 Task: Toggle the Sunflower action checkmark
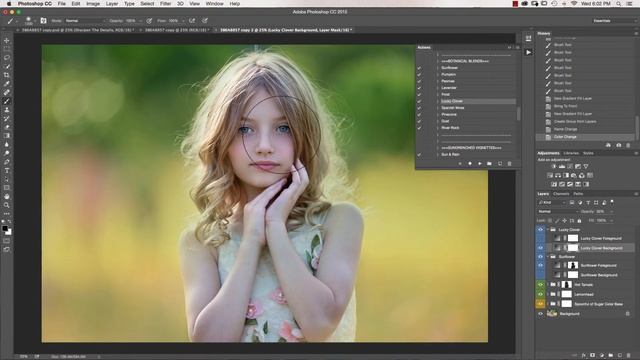click(x=419, y=68)
